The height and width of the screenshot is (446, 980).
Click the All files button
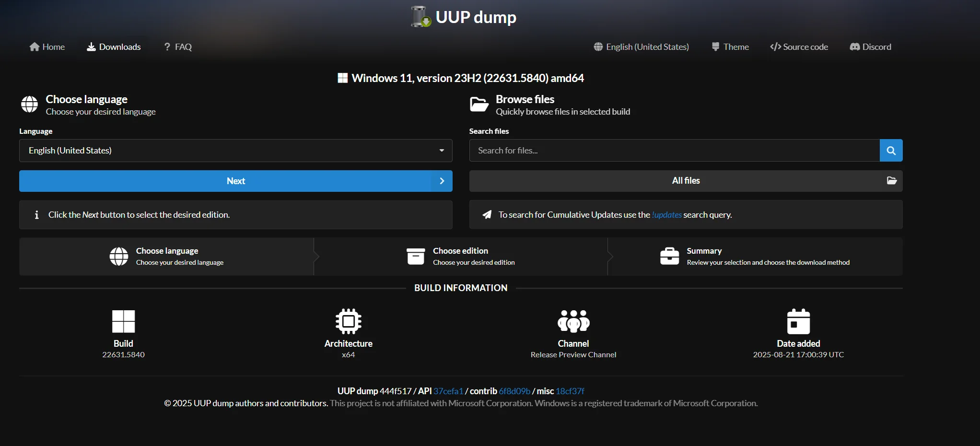686,181
